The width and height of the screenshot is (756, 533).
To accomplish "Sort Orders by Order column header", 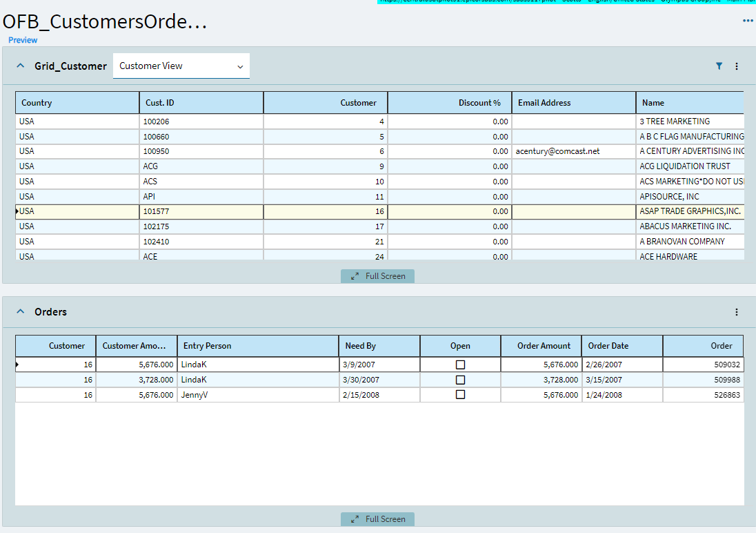I will tap(704, 346).
